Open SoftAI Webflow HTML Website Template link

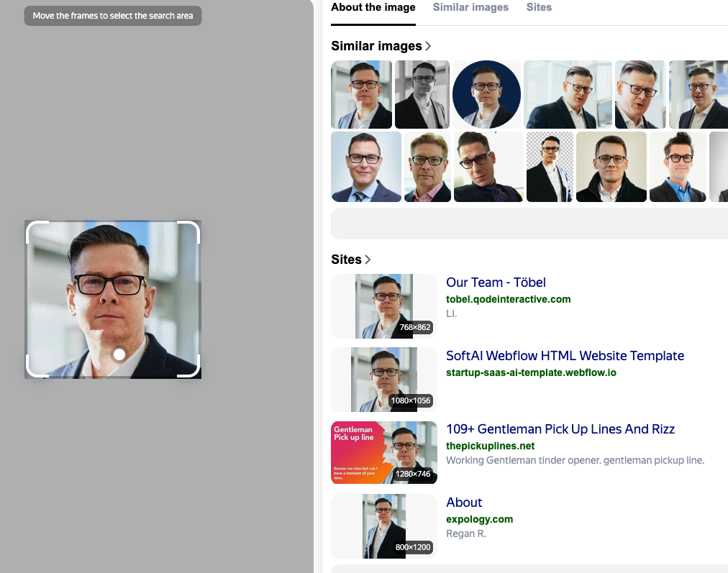coord(565,356)
